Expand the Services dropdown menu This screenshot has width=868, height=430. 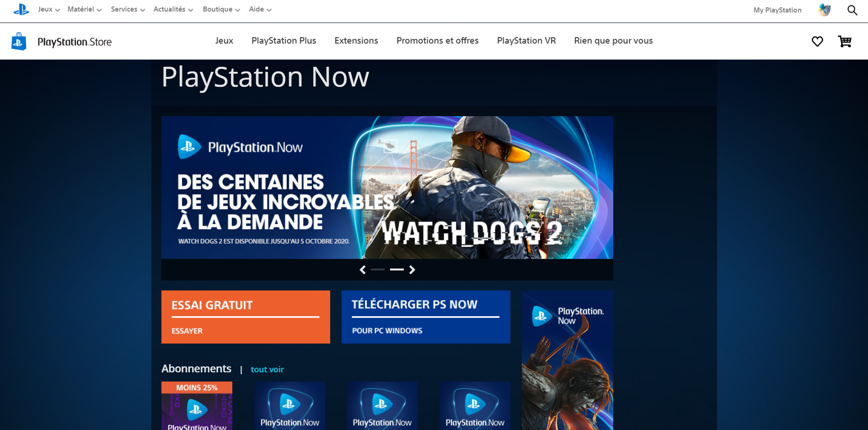[128, 10]
